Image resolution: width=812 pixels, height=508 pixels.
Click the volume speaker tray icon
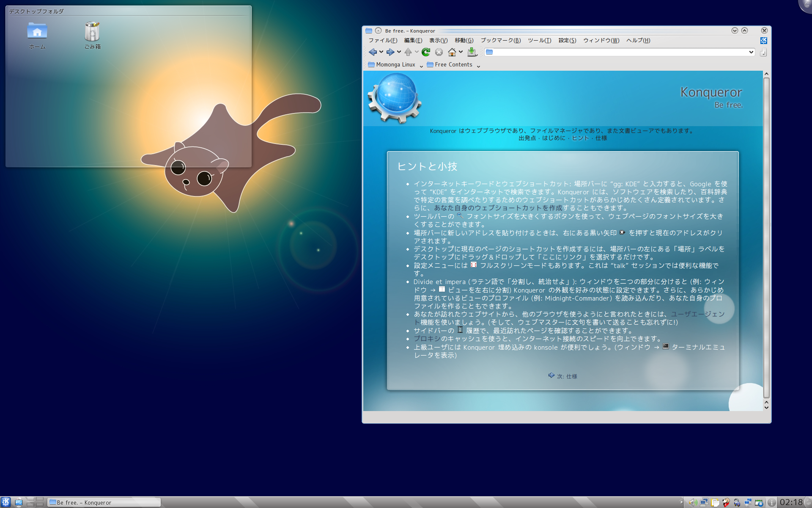pos(692,502)
